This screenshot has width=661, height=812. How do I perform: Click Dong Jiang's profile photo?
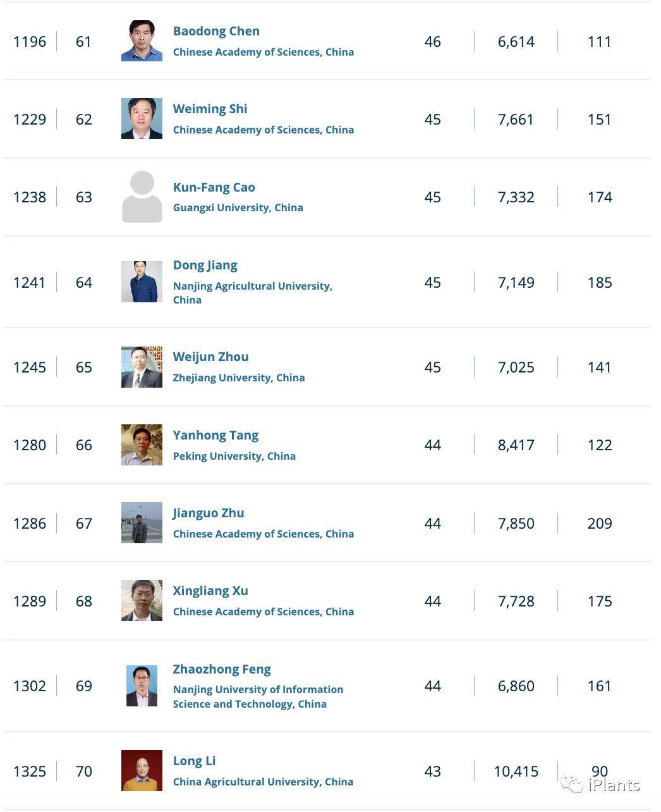click(142, 282)
